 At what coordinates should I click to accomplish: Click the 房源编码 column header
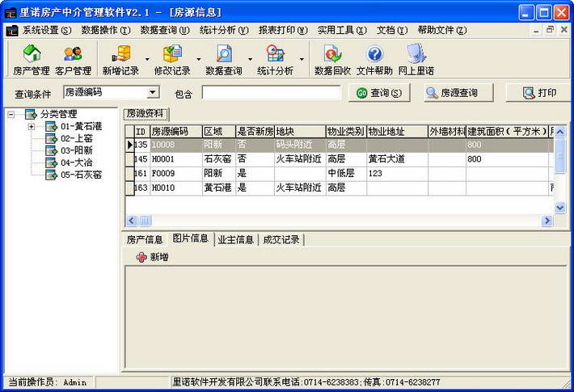pos(176,132)
